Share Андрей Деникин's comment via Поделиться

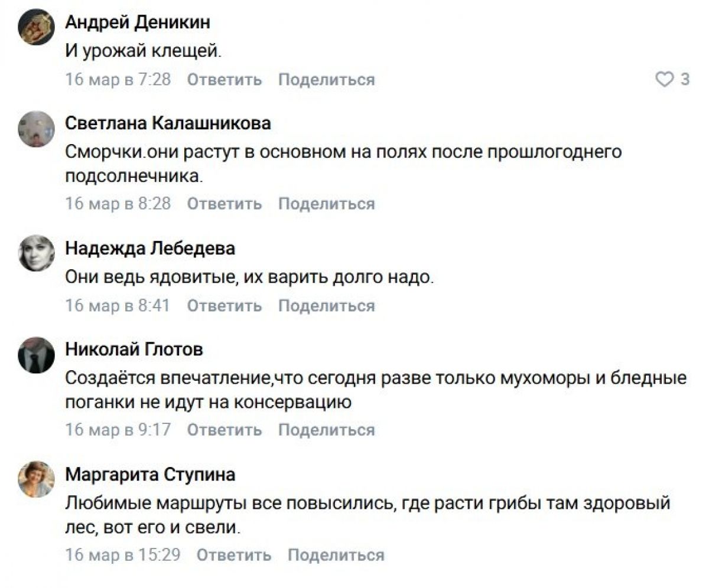(x=326, y=80)
